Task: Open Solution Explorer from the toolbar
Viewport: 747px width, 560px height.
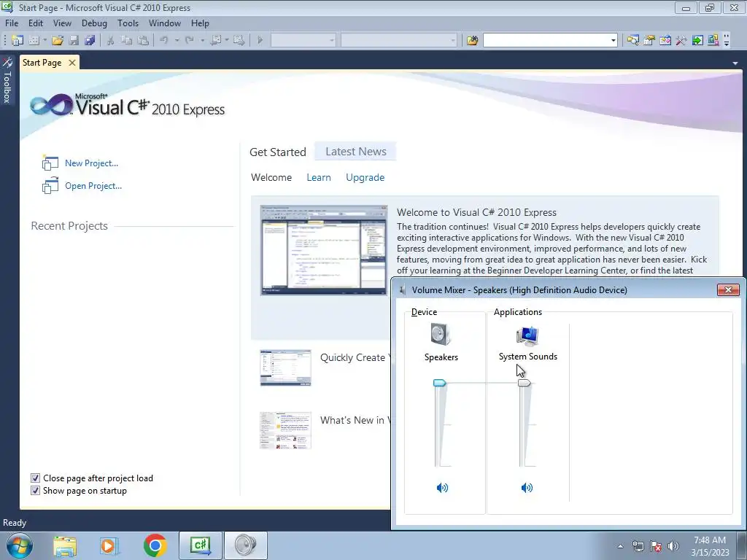Action: (632, 41)
